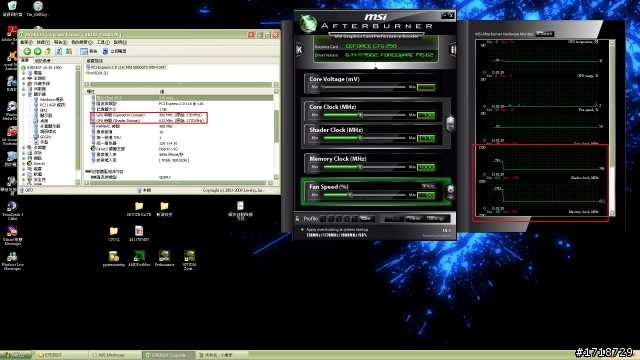The height and width of the screenshot is (360, 640).
Task: Click the EVEREST tree pane vertical scrollbar
Action: tap(78, 124)
